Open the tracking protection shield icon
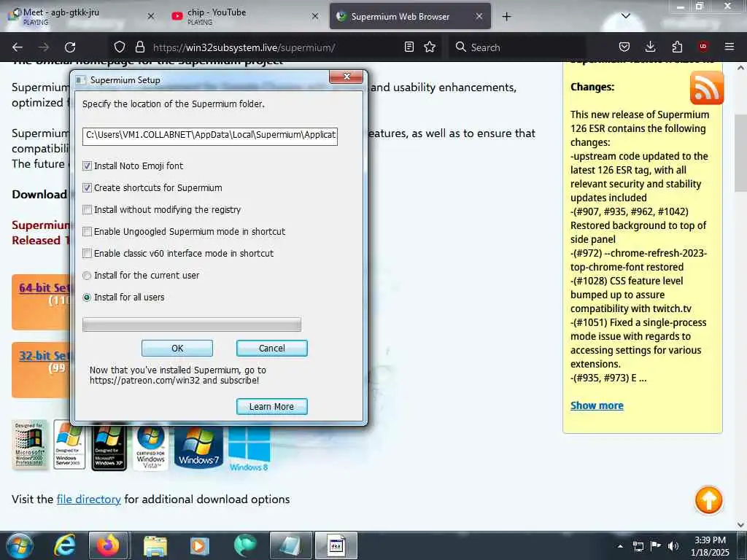 [x=120, y=47]
